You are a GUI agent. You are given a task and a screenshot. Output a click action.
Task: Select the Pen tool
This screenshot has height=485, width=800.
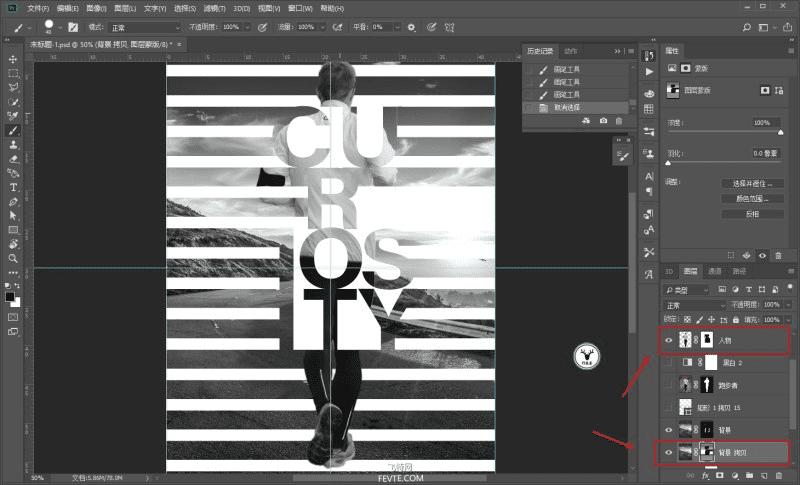coord(13,201)
